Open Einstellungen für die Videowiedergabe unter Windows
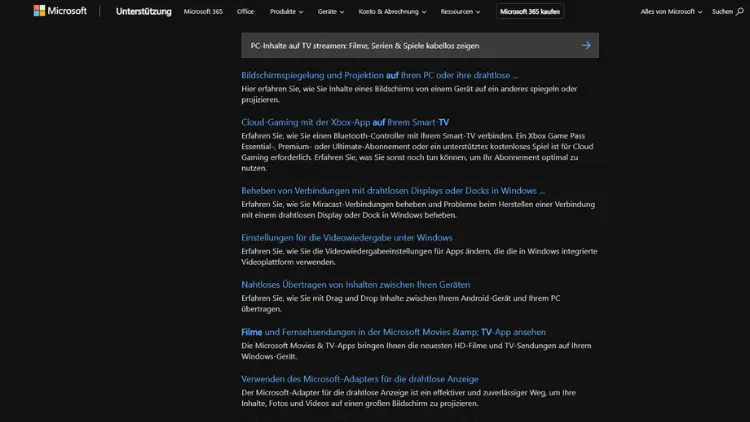This screenshot has width=750, height=422. pos(347,237)
